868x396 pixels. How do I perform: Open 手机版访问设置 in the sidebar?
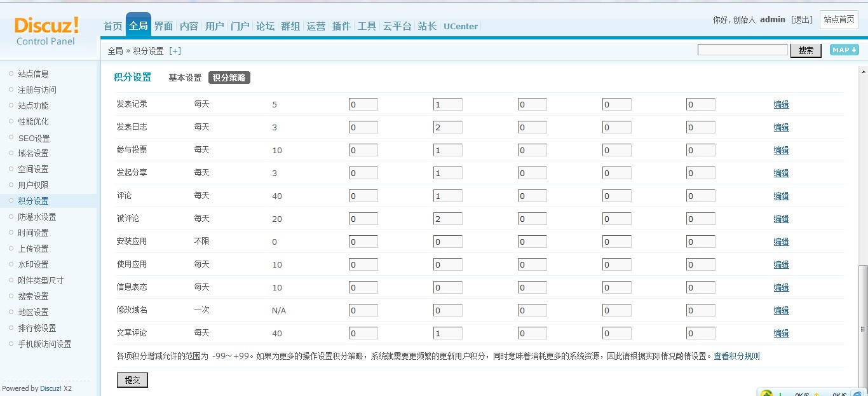44,344
